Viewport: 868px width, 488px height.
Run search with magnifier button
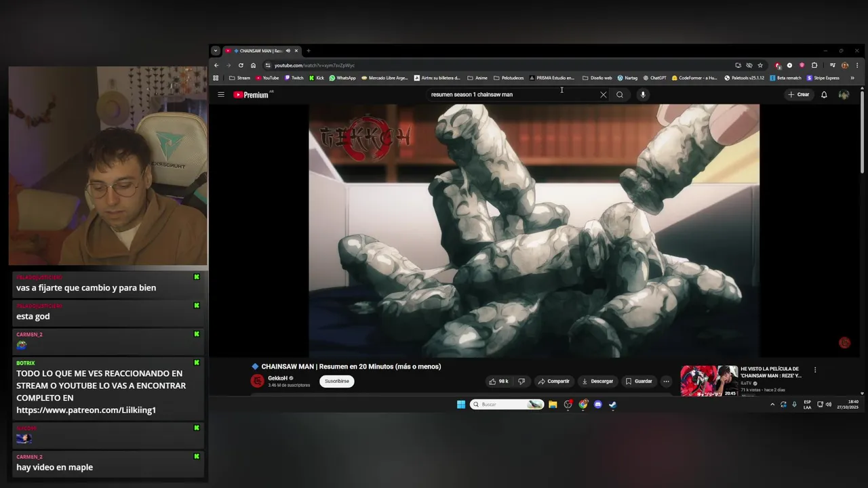click(620, 95)
